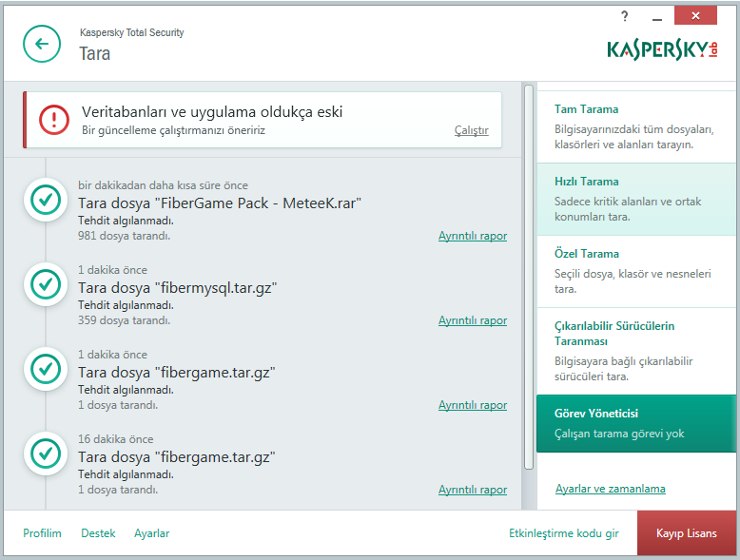Screen dimensions: 740x560
Task: Click 'Tara dosya "FiberGame Pack - MeteeK.rar"' title
Action: [x=220, y=203]
